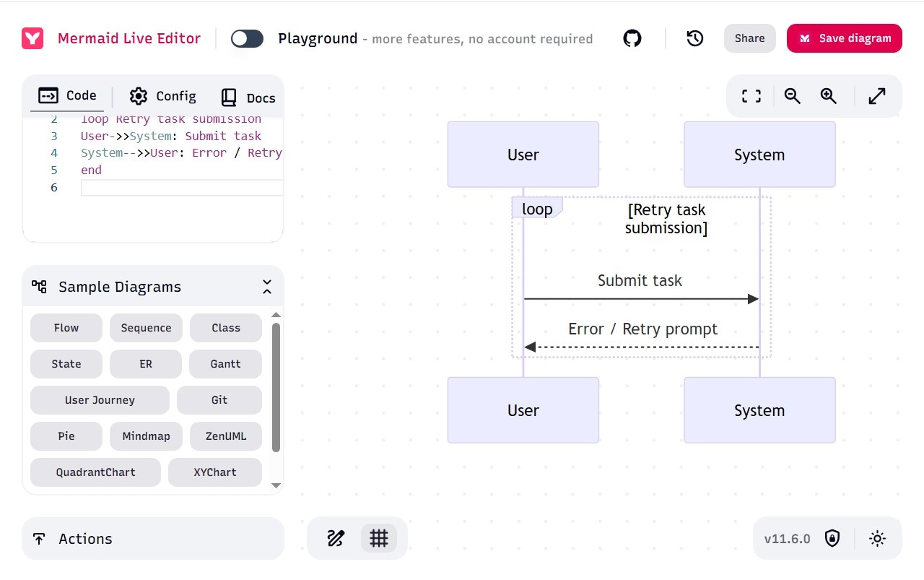Toggle the rough sketch pencil mode
924x580 pixels.
[x=336, y=538]
